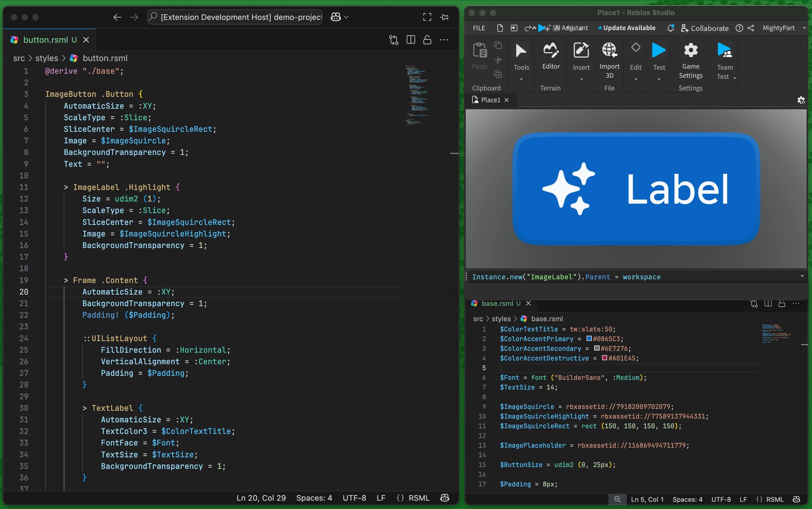
Task: Open the Insert tool icon
Action: coord(581,50)
